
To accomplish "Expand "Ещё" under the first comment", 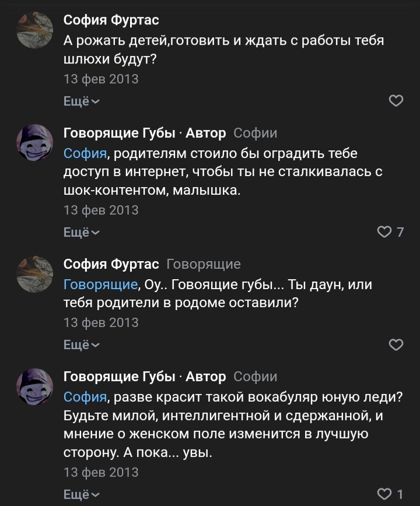I will (x=81, y=101).
